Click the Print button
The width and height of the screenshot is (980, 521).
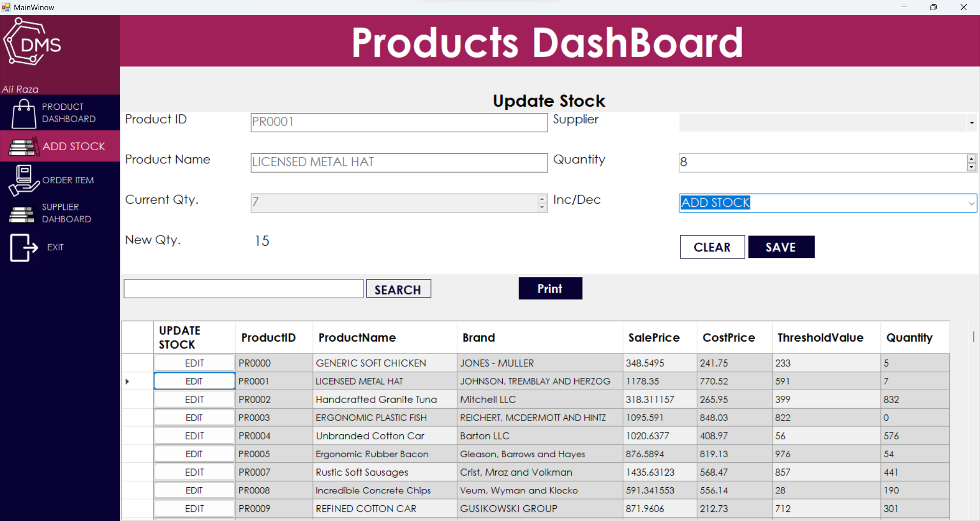550,289
